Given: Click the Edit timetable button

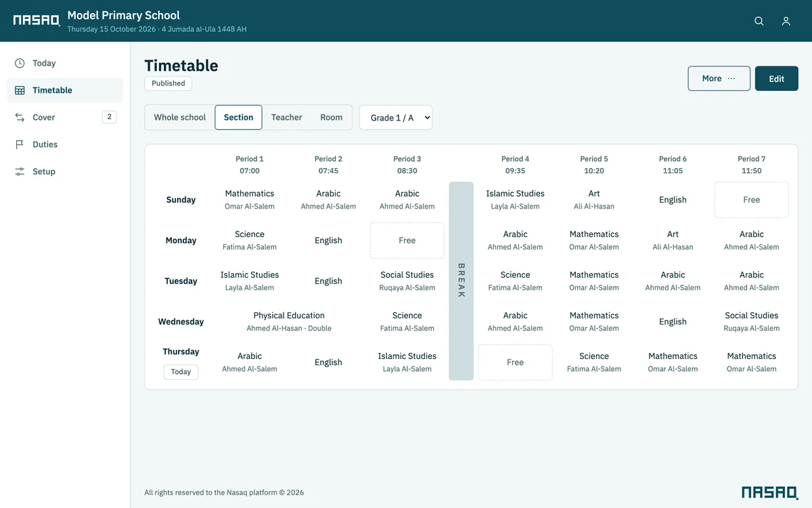Looking at the screenshot, I should [x=777, y=79].
